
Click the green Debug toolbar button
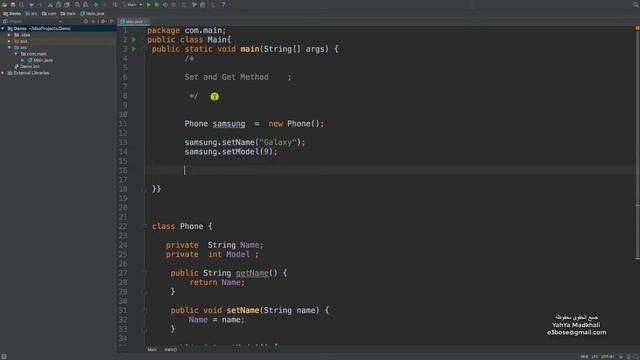pyautogui.click(x=157, y=4)
